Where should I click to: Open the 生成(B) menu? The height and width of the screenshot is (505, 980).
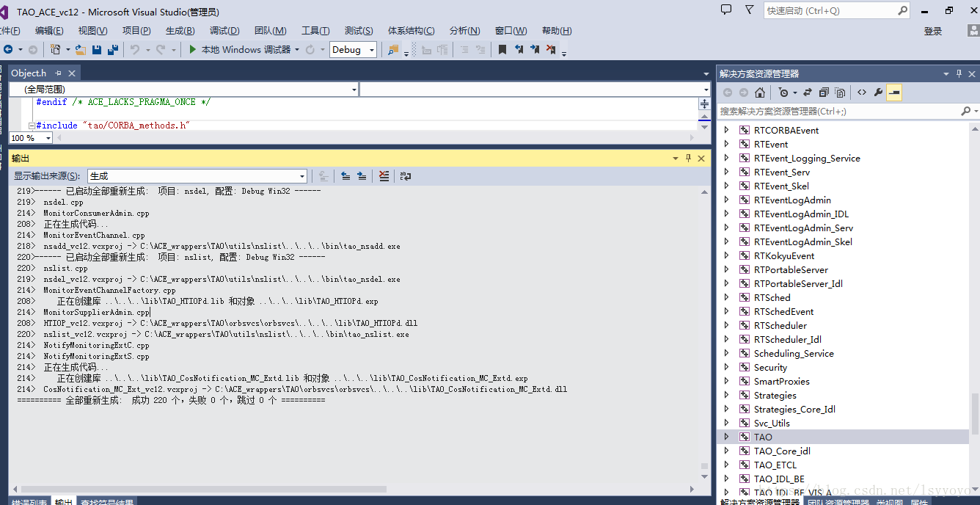(180, 31)
